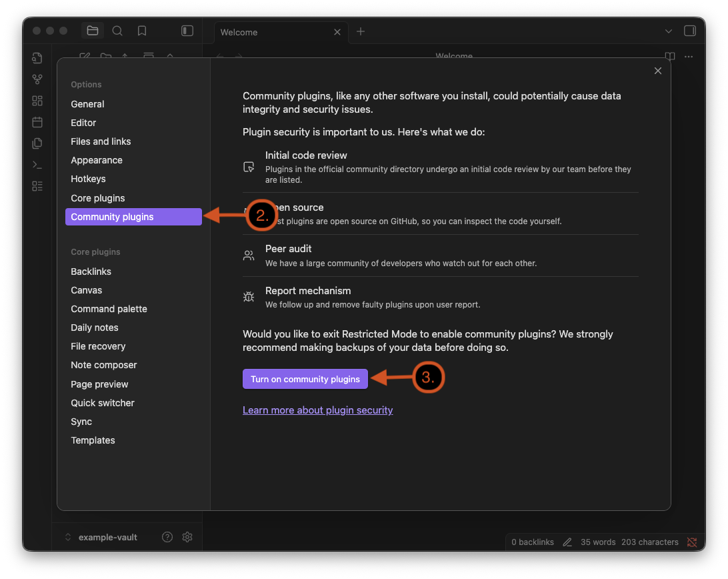This screenshot has height=579, width=728.
Task: Open File recovery plugin settings
Action: (134, 346)
